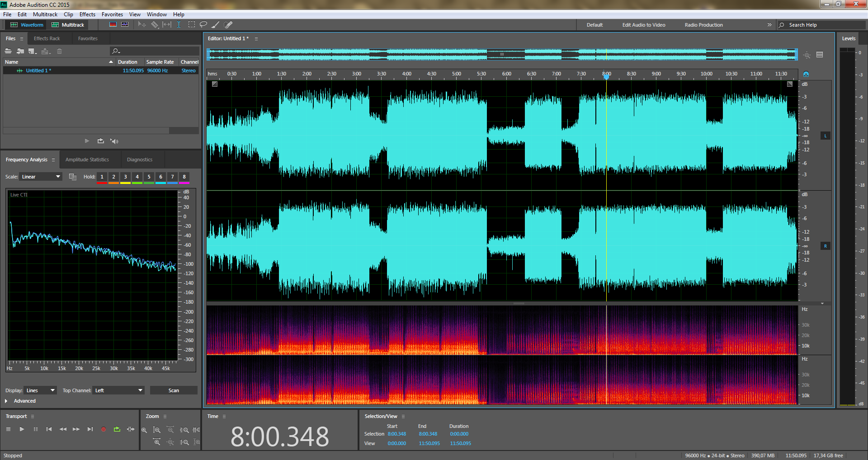Toggle Hold button 1 in Frequency Analysis
The image size is (868, 460).
point(102,177)
